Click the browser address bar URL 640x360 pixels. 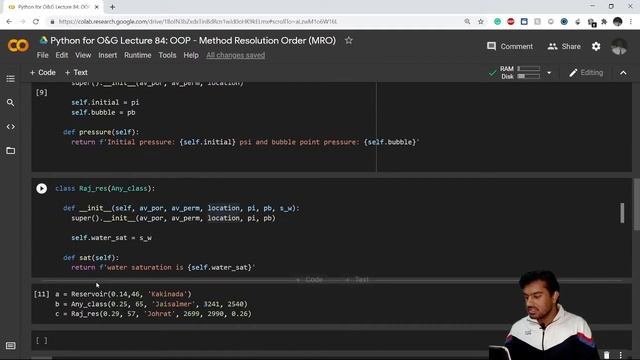[x=198, y=22]
